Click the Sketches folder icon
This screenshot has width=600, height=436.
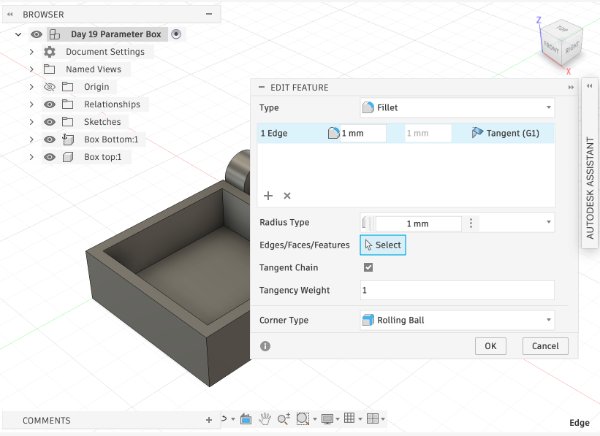point(68,122)
